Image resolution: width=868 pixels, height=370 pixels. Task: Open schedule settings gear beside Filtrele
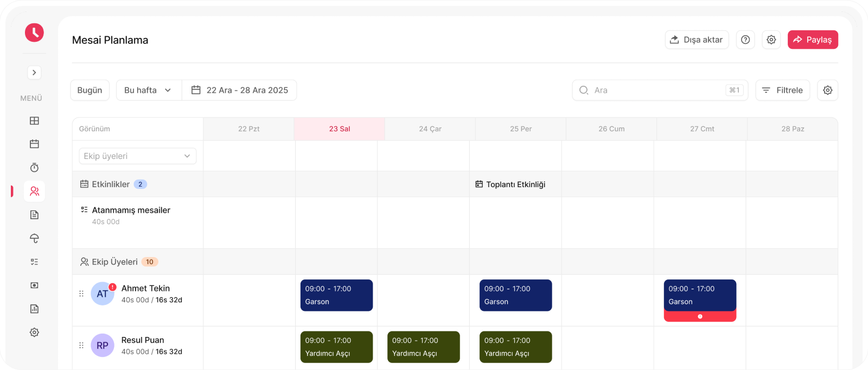tap(827, 90)
